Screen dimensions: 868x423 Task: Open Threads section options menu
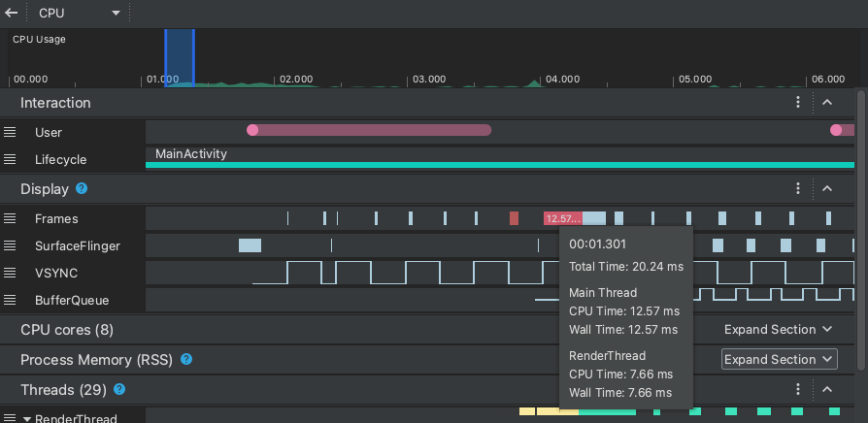(798, 390)
